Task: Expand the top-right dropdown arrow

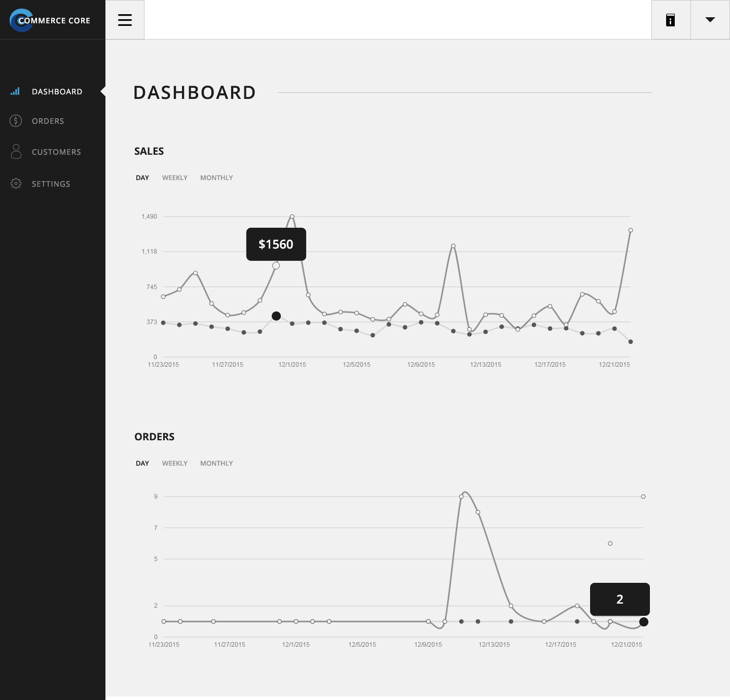Action: click(710, 20)
